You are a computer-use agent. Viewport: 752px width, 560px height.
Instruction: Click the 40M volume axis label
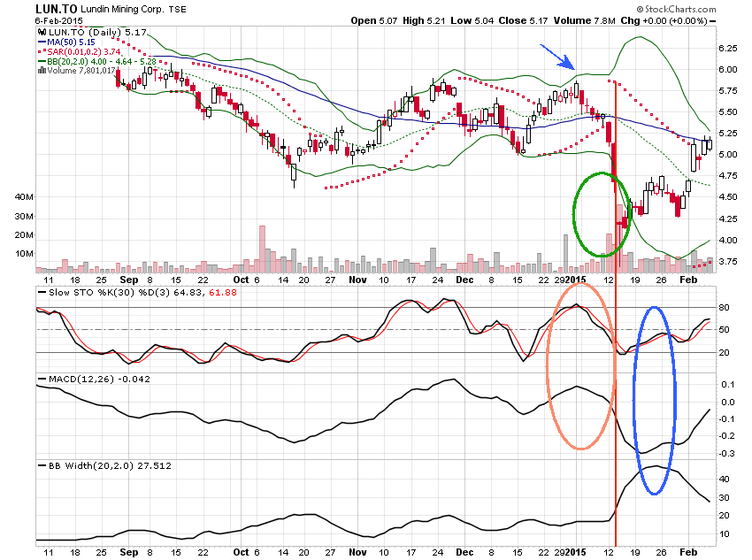pos(24,196)
